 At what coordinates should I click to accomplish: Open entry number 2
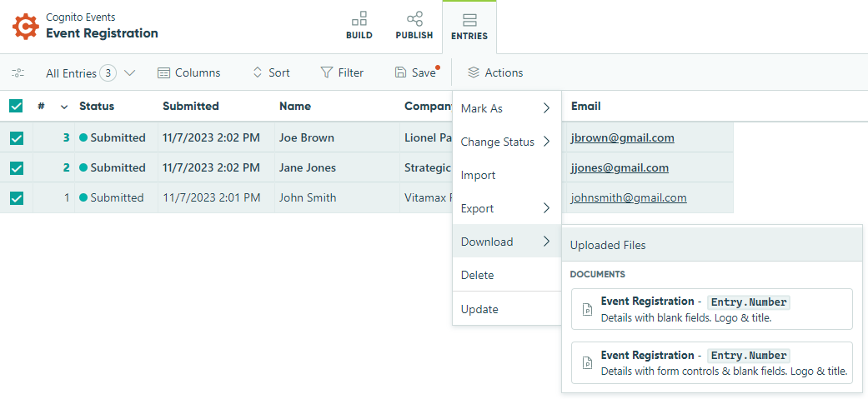67,167
